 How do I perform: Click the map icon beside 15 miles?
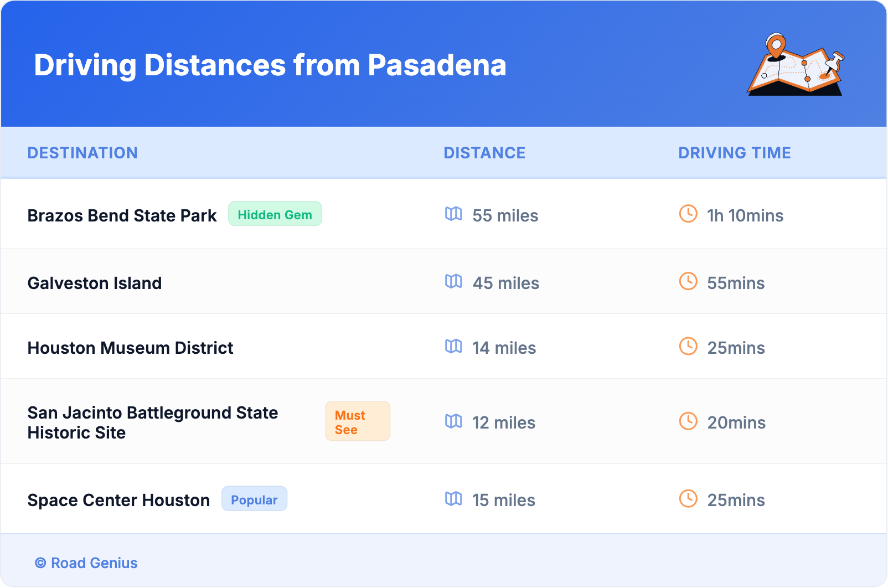[453, 498]
